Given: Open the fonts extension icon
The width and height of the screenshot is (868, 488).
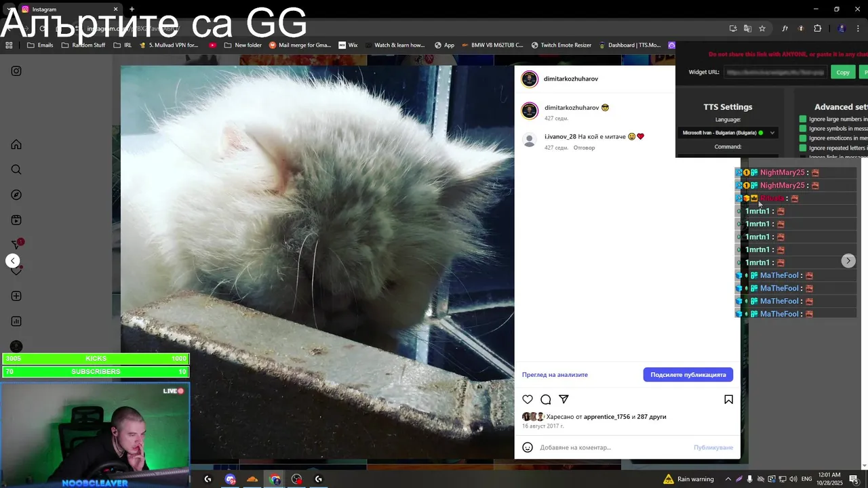Looking at the screenshot, I should point(785,28).
